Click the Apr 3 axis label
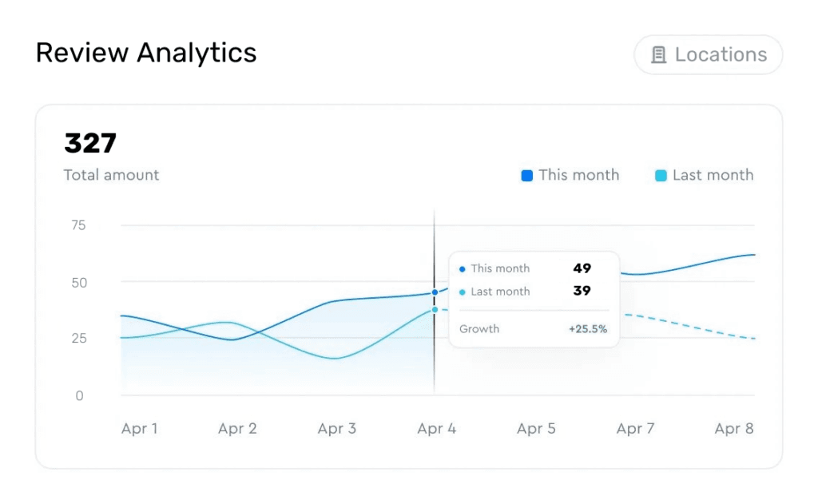This screenshot has width=818, height=504. [337, 429]
